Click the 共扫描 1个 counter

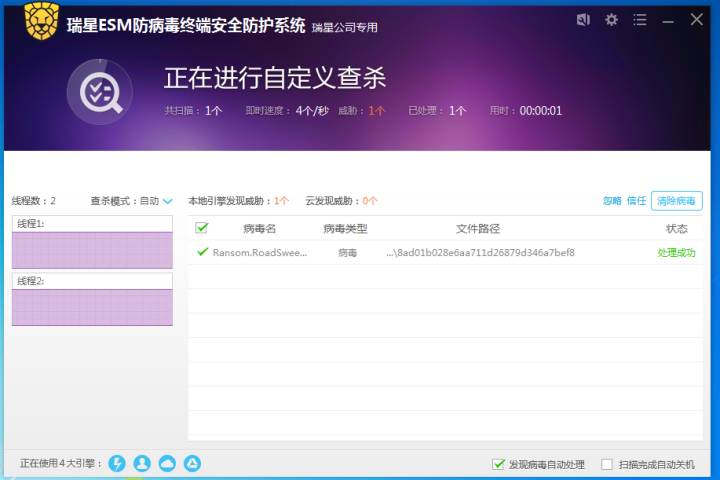click(193, 111)
